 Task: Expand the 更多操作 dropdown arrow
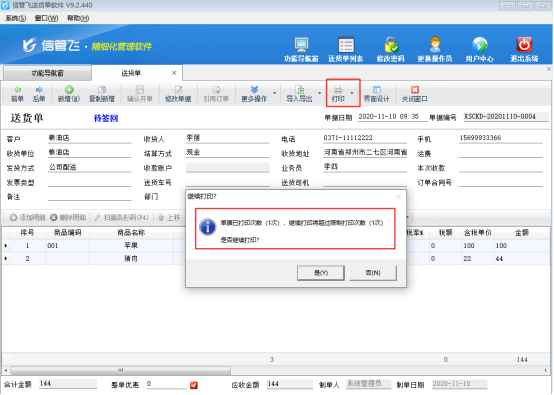click(x=275, y=93)
